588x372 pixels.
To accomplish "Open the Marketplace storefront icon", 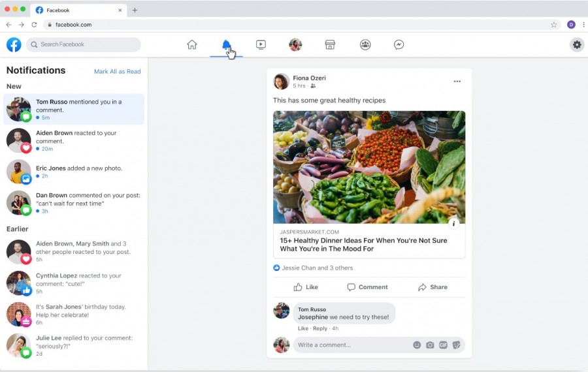I will point(330,44).
